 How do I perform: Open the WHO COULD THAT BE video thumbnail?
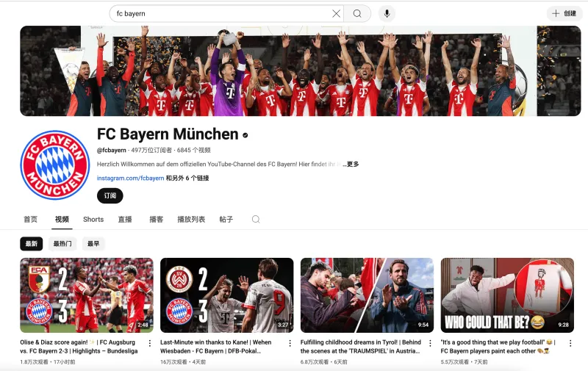510,295
